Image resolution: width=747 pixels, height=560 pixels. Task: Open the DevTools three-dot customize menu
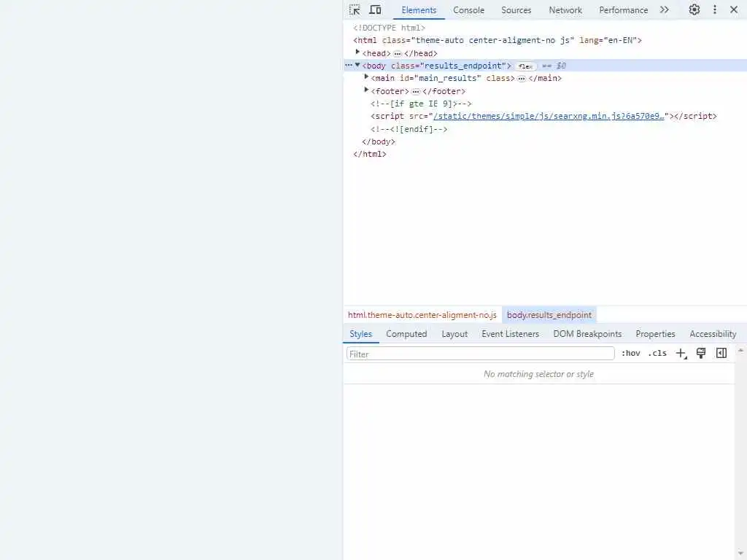click(715, 9)
